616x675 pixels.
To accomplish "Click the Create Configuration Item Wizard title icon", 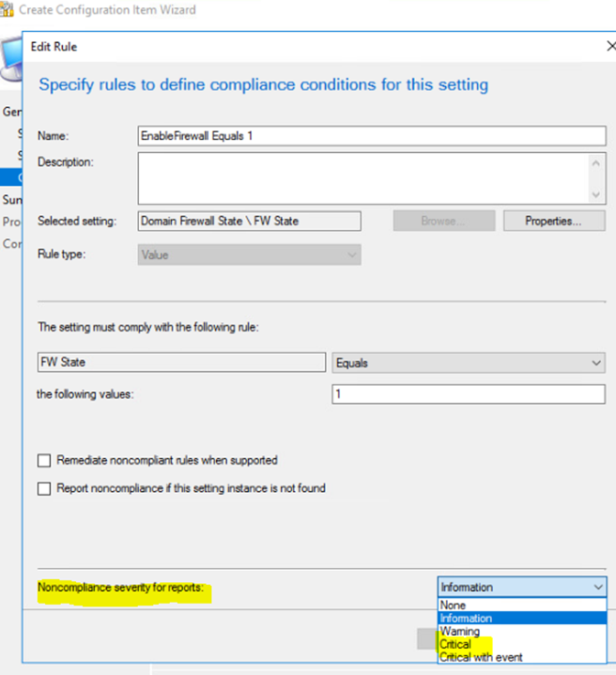I will coord(8,9).
